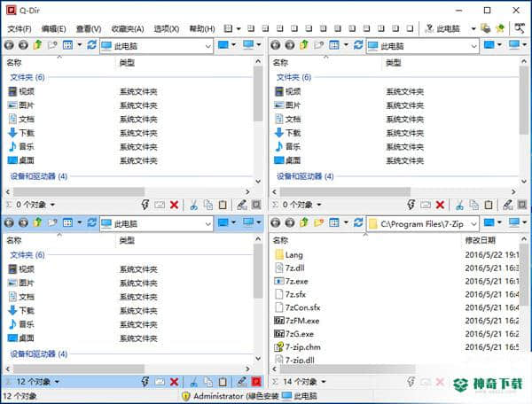This screenshot has width=532, height=404.
Task: Click the lightning icon in the top-left pane status bar
Action: [x=145, y=205]
